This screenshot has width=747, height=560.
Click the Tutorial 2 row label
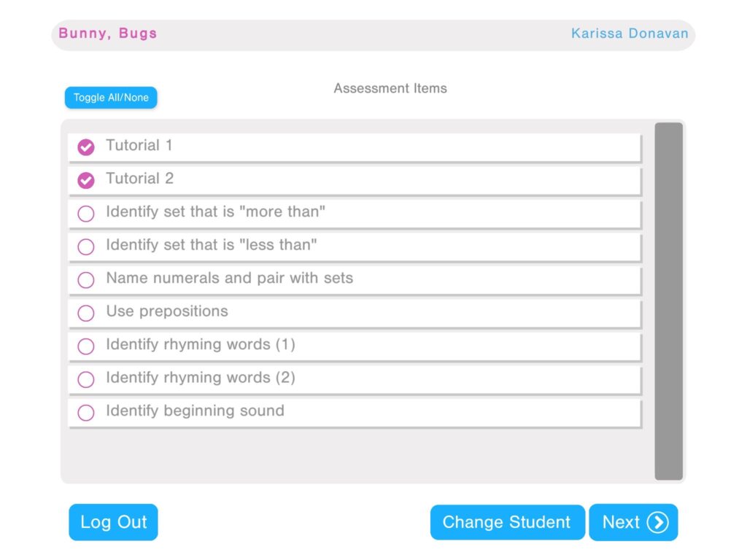[139, 179]
